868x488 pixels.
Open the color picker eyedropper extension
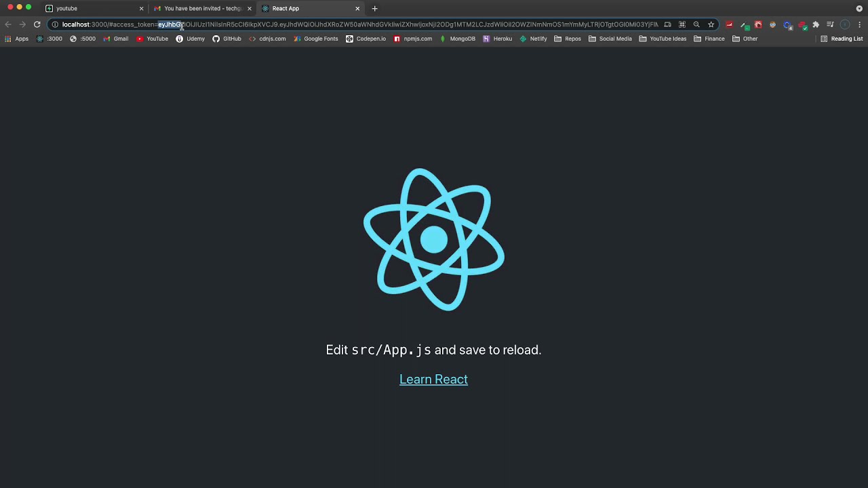click(743, 24)
